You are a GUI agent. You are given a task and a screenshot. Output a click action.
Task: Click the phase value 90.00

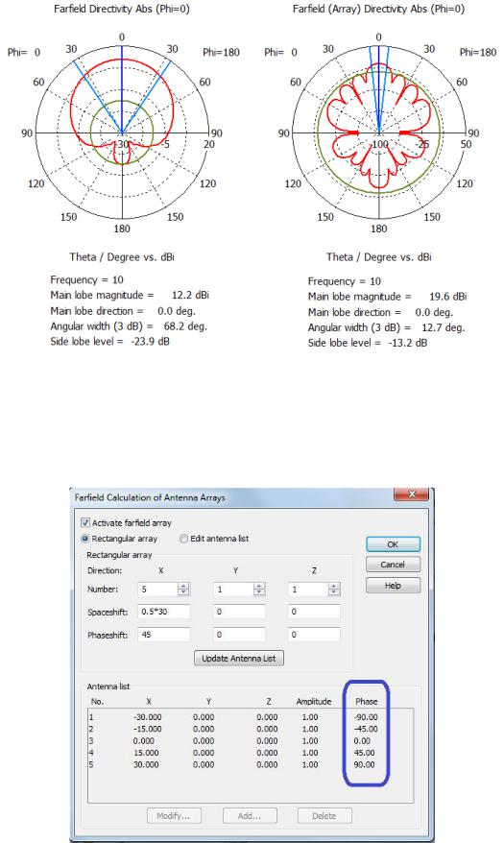click(365, 764)
